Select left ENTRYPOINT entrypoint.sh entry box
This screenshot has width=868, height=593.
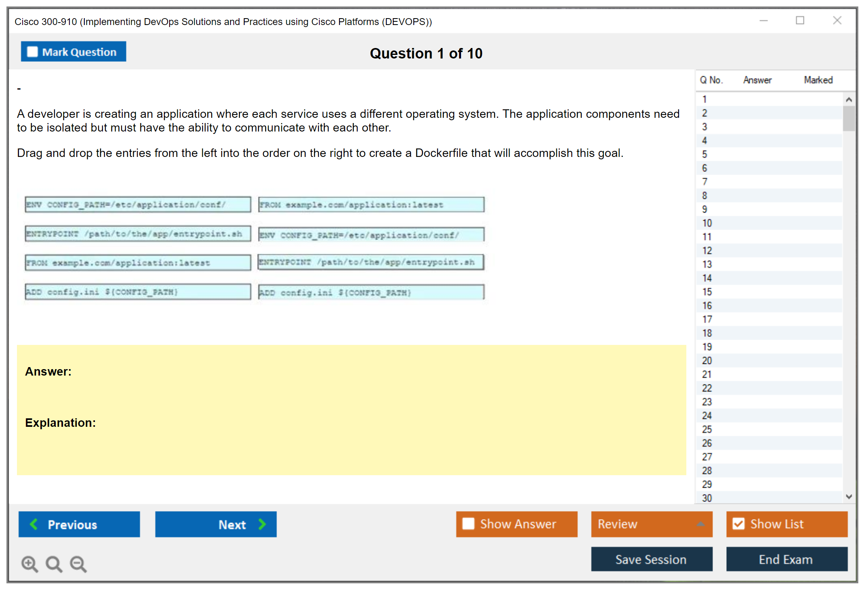click(x=138, y=234)
